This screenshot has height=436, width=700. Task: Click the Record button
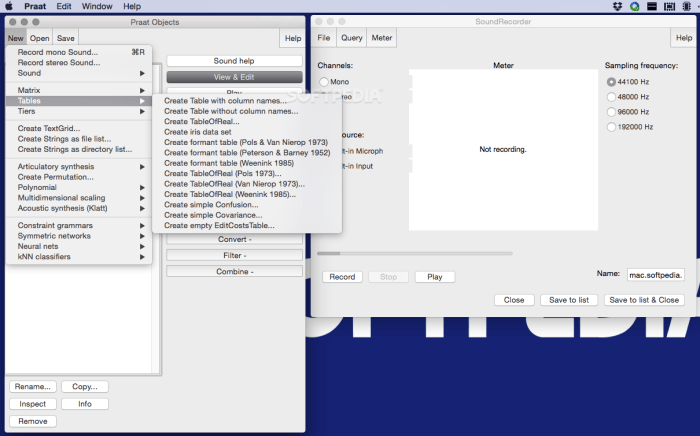342,277
